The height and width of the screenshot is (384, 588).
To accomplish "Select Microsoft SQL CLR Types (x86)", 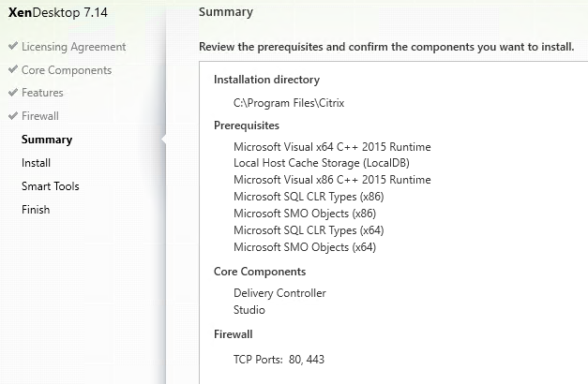I will [x=309, y=197].
